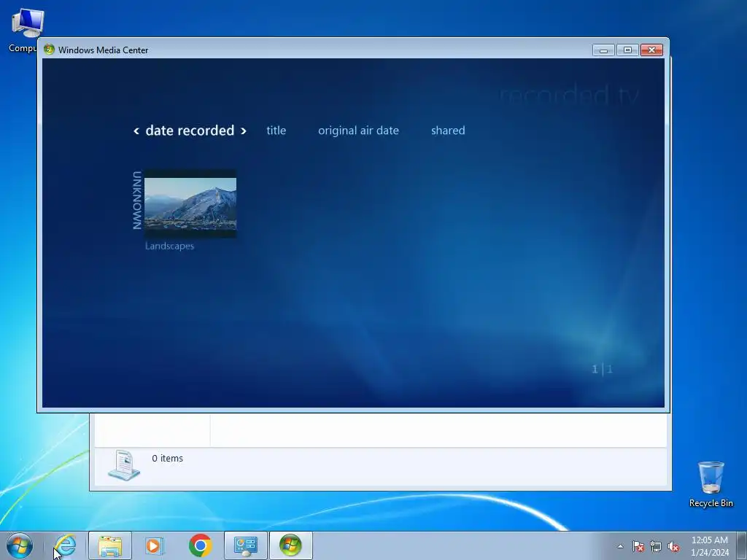The image size is (747, 560).
Task: Open the Action Center flag icon
Action: click(638, 546)
